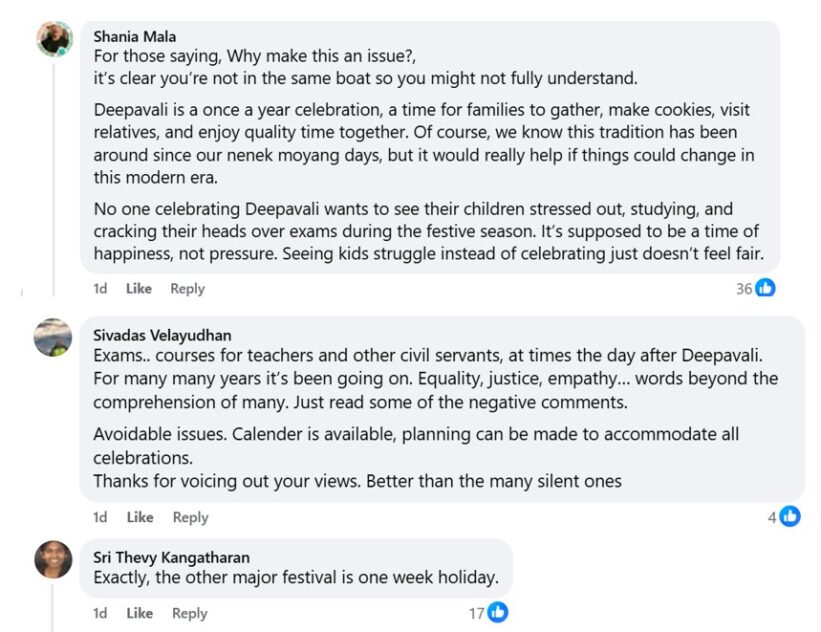Click the like reaction icon on Sivadas Velayudhan's comment
The height and width of the screenshot is (632, 821).
pyautogui.click(x=790, y=517)
